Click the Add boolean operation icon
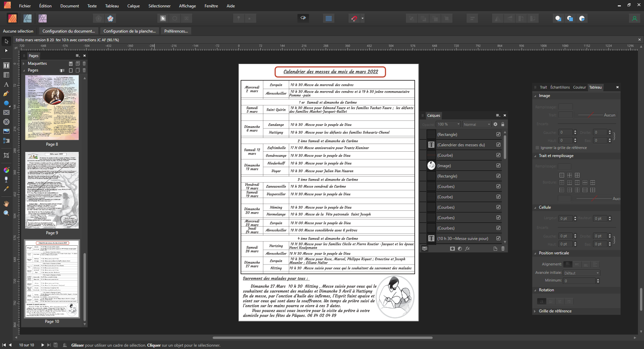The width and height of the screenshot is (644, 349). [x=558, y=18]
